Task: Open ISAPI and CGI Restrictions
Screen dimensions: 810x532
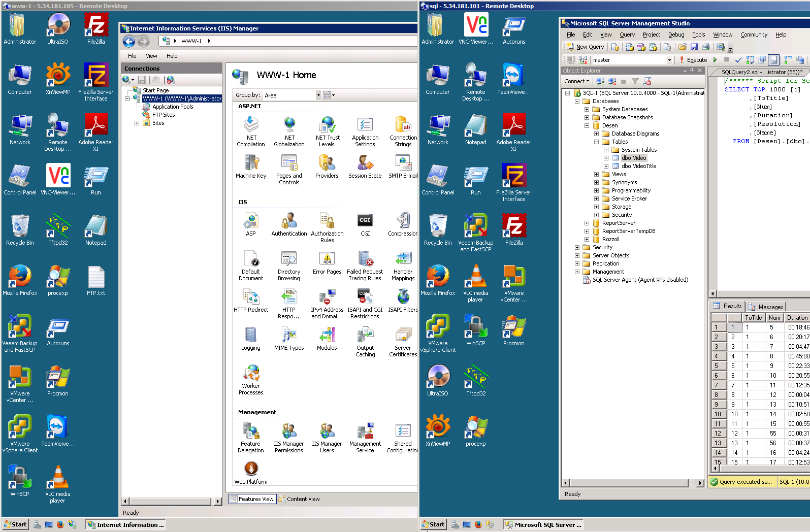Action: point(365,304)
